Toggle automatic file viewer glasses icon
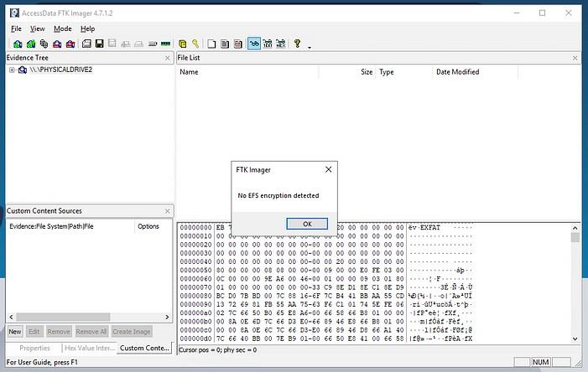This screenshot has width=588, height=372. (254, 44)
